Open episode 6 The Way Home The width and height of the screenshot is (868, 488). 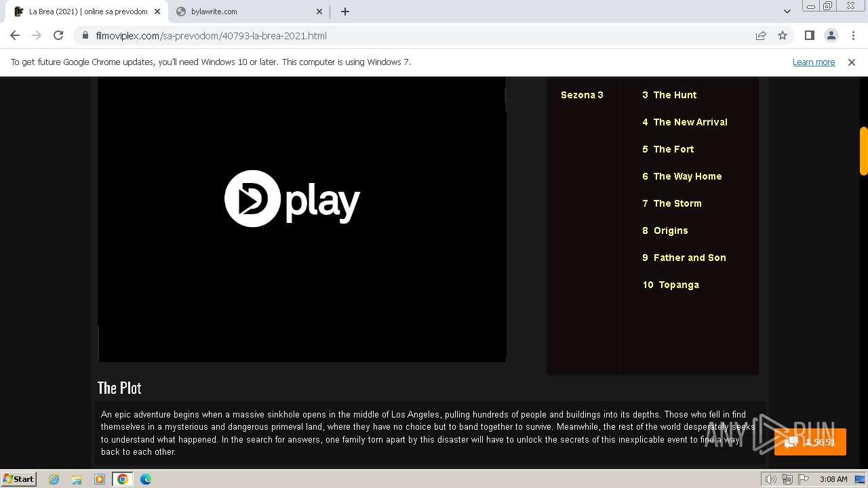click(682, 176)
